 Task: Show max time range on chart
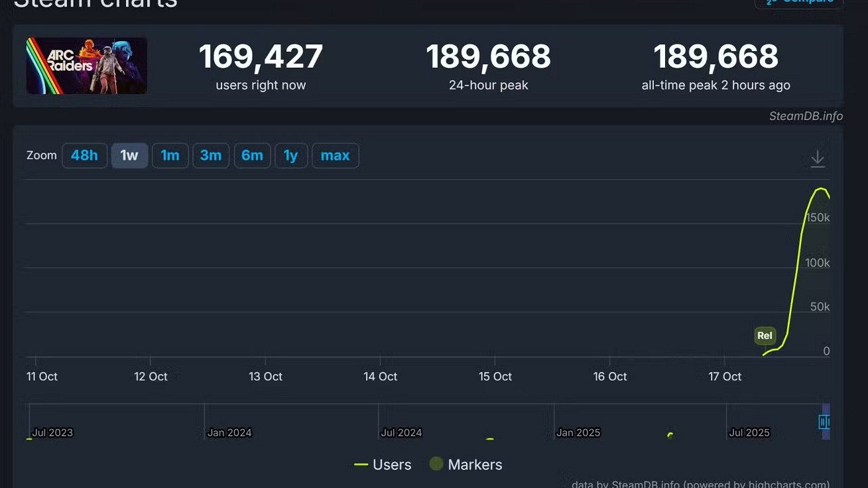click(335, 155)
